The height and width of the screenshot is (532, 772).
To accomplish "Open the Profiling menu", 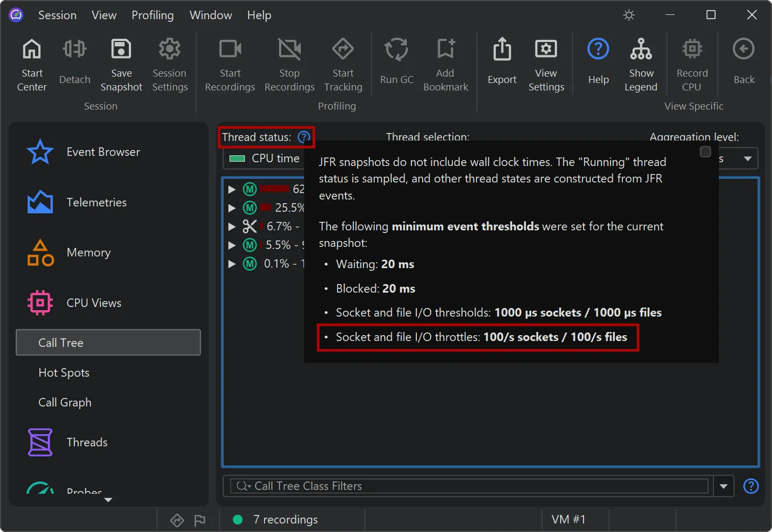I will [153, 15].
